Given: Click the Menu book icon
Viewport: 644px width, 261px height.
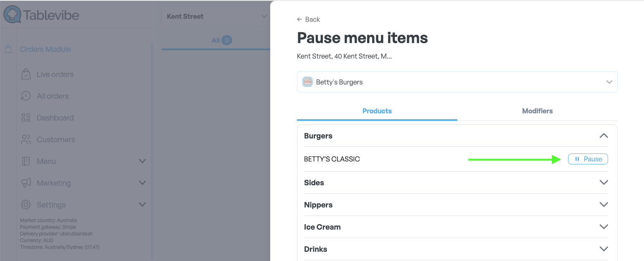Looking at the screenshot, I should click(26, 161).
